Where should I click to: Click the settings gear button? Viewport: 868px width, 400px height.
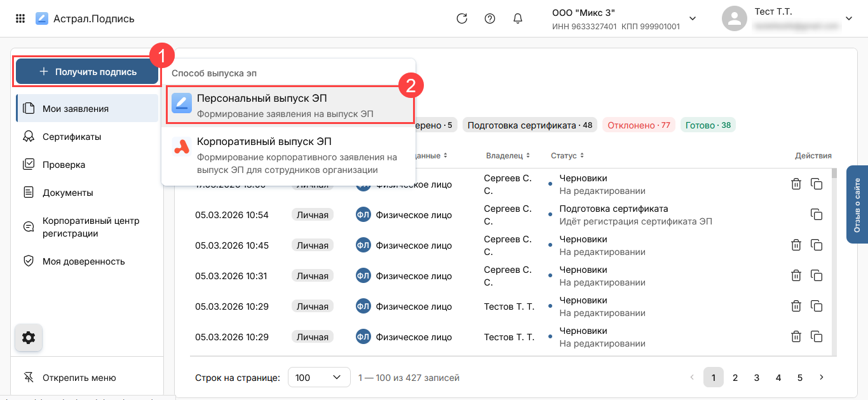click(29, 338)
